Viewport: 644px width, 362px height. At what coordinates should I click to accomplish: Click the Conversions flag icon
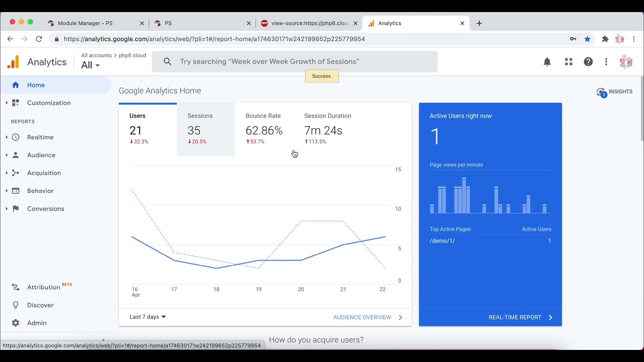16,209
